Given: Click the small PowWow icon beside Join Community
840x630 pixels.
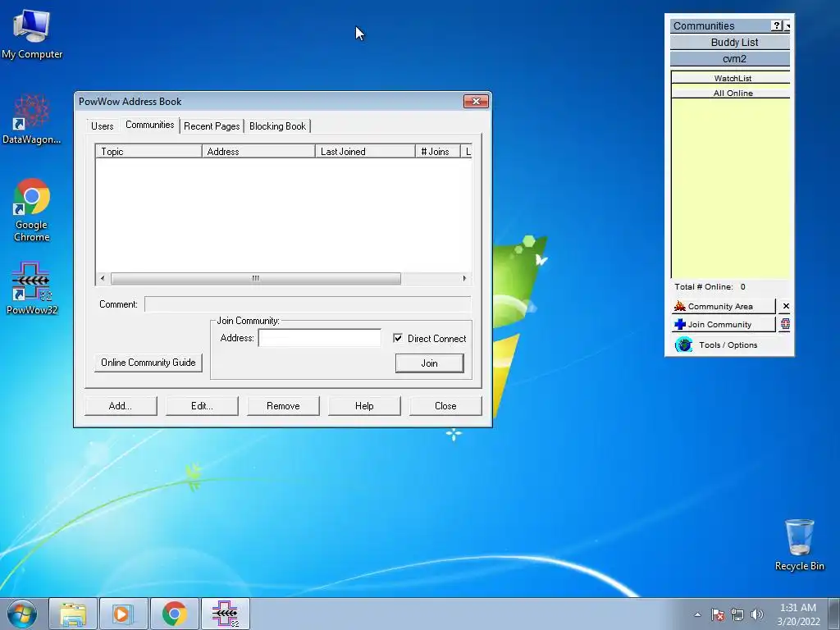Looking at the screenshot, I should tap(785, 324).
